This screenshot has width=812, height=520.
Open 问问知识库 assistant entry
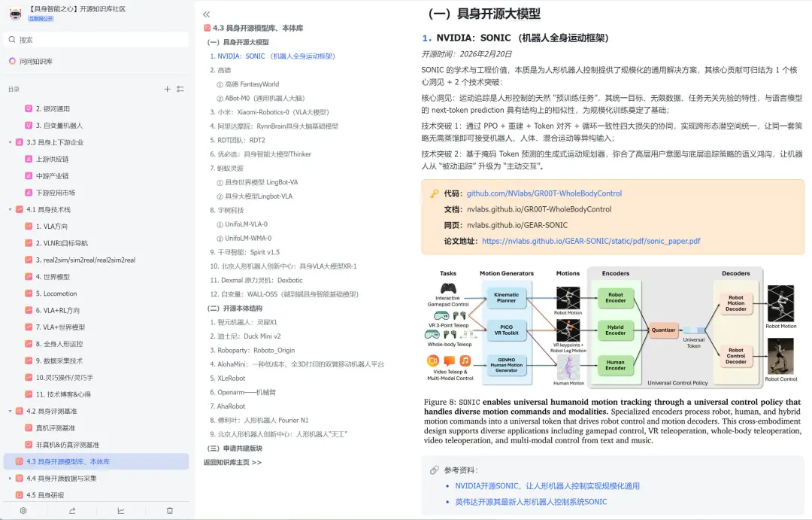(x=31, y=61)
